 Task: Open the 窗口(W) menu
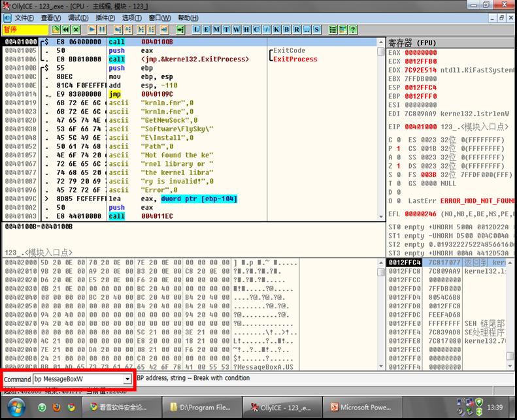point(159,18)
